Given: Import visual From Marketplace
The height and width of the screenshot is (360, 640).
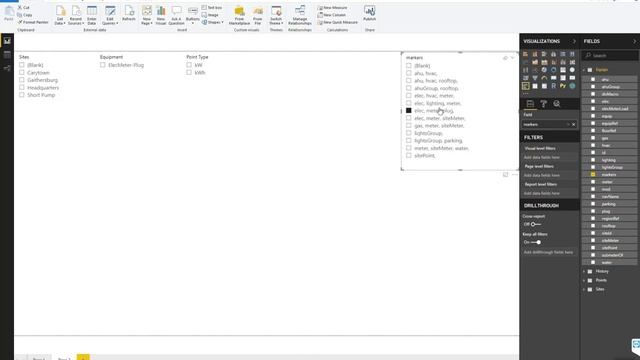Looking at the screenshot, I should [239, 15].
